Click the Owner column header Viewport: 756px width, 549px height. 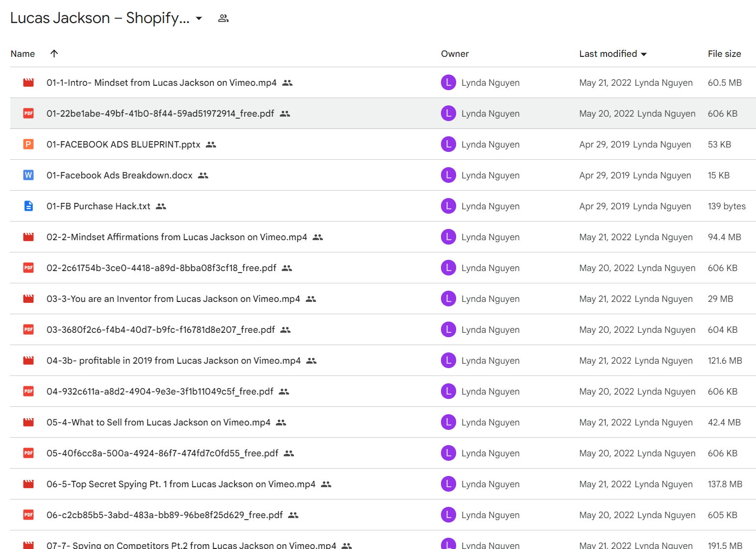(x=455, y=54)
